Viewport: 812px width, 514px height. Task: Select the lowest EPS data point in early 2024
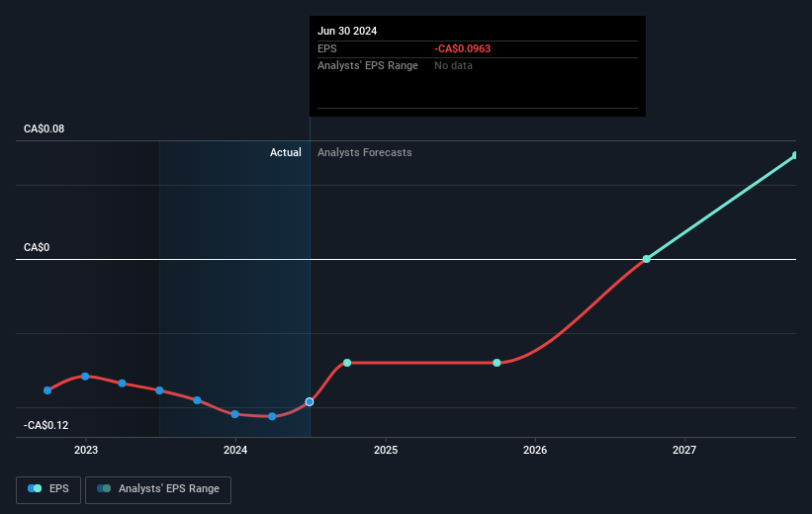pyautogui.click(x=272, y=416)
